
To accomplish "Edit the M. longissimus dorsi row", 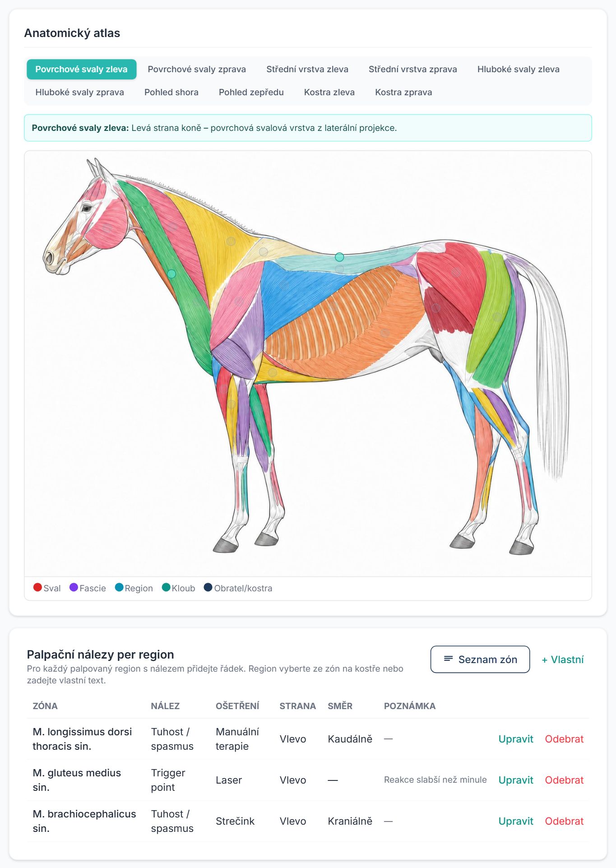I will 516,739.
